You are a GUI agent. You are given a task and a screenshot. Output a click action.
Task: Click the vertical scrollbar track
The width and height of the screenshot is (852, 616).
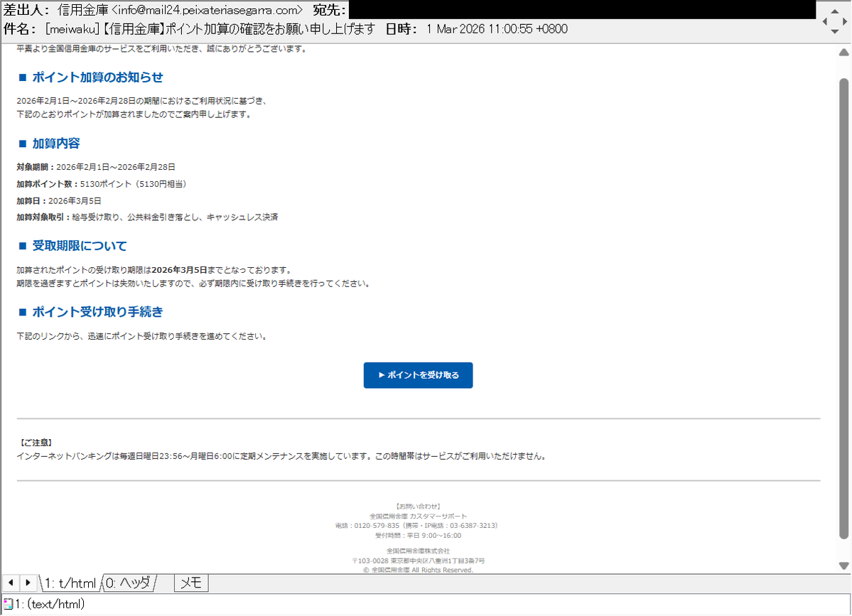pyautogui.click(x=844, y=284)
